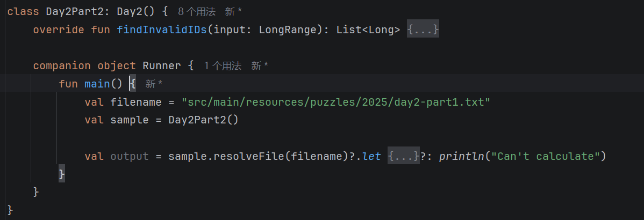
Task: Open the "8 个用法" usages hint
Action: coord(196,12)
